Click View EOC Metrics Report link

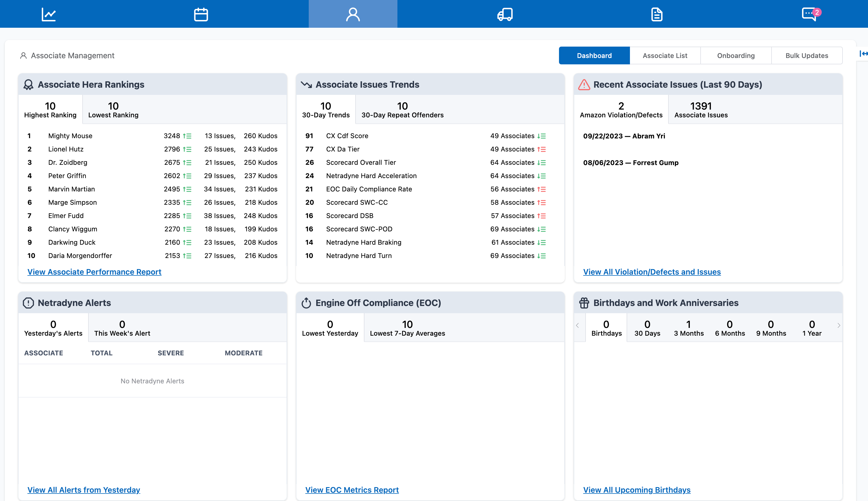click(352, 490)
